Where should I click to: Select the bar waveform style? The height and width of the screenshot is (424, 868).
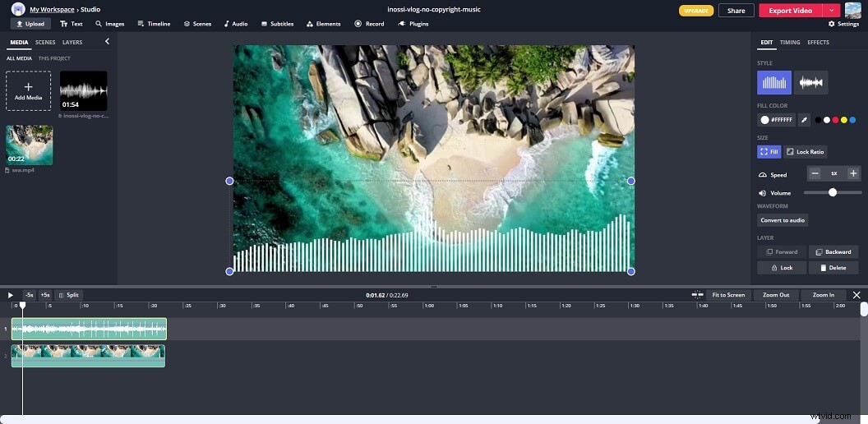[x=774, y=82]
